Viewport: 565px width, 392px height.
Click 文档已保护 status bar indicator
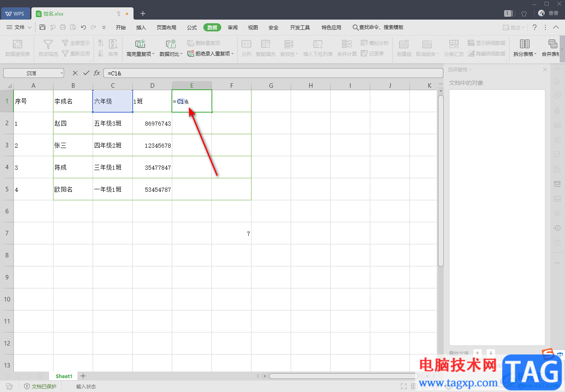coord(40,386)
